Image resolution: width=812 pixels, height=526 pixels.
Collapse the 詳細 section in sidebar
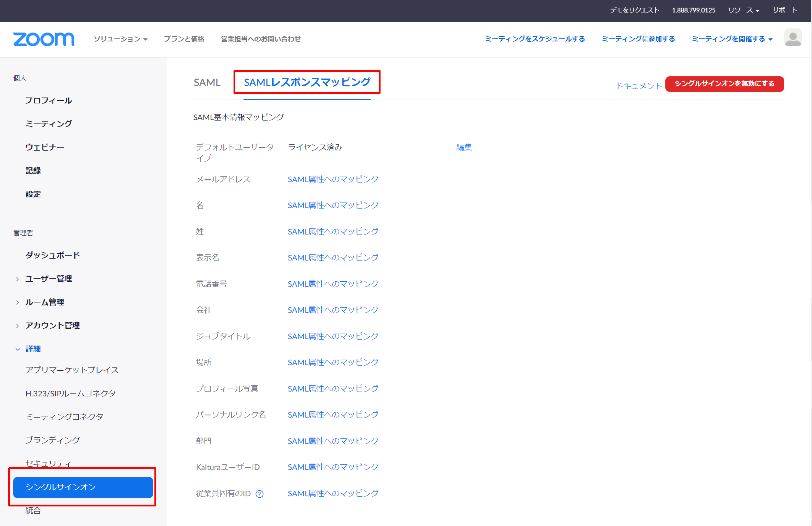pos(33,349)
